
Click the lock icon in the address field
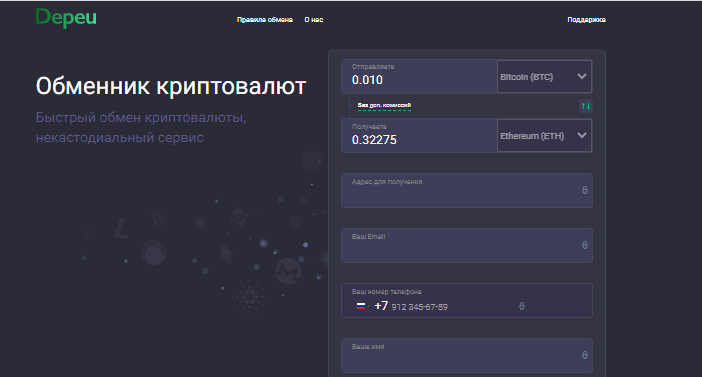(585, 190)
